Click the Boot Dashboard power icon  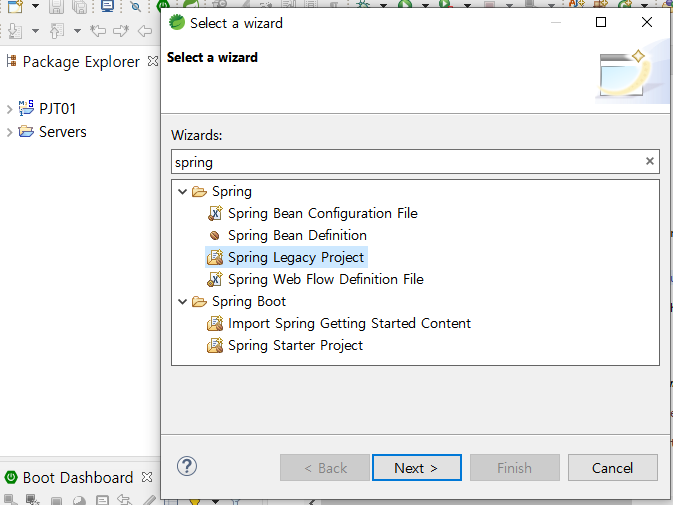pos(11,477)
